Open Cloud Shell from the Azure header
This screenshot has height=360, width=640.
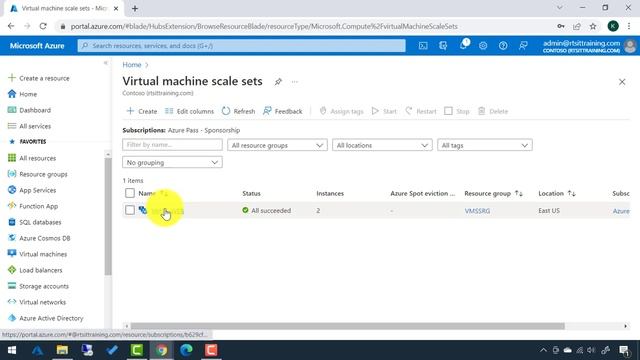click(423, 46)
